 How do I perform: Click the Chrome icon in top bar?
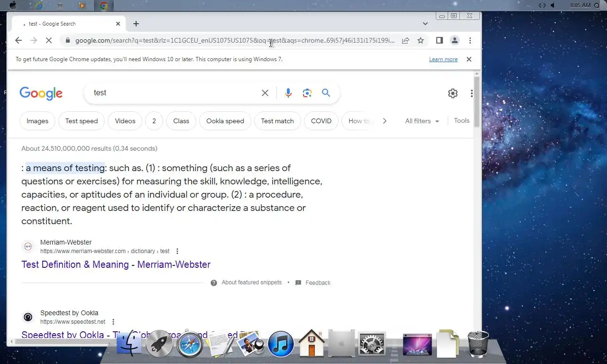coord(104,6)
